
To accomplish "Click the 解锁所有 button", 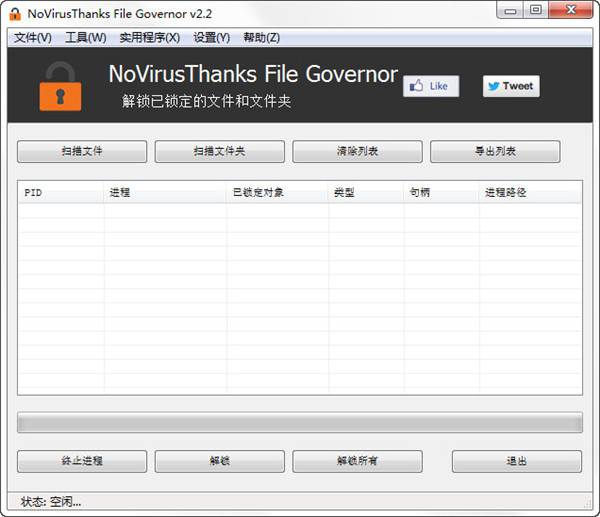I will click(x=357, y=461).
